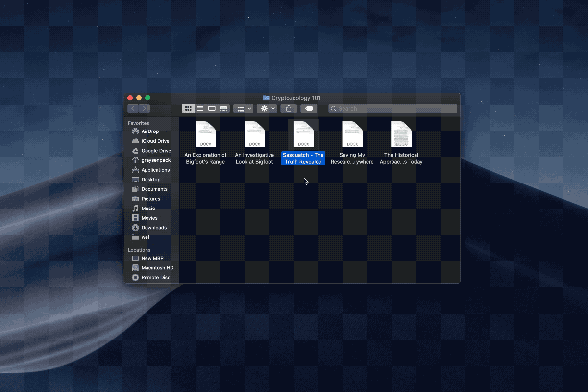Switch to list view mode
The height and width of the screenshot is (392, 588).
click(200, 108)
